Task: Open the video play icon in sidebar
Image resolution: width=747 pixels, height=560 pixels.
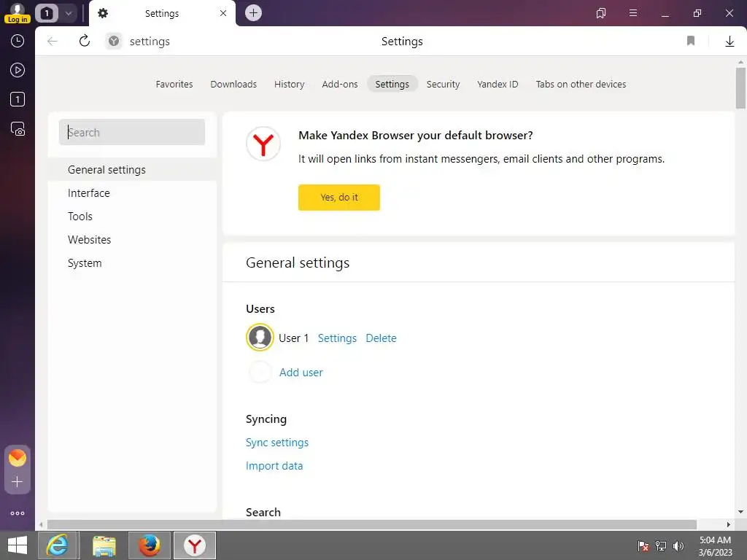Action: 18,70
